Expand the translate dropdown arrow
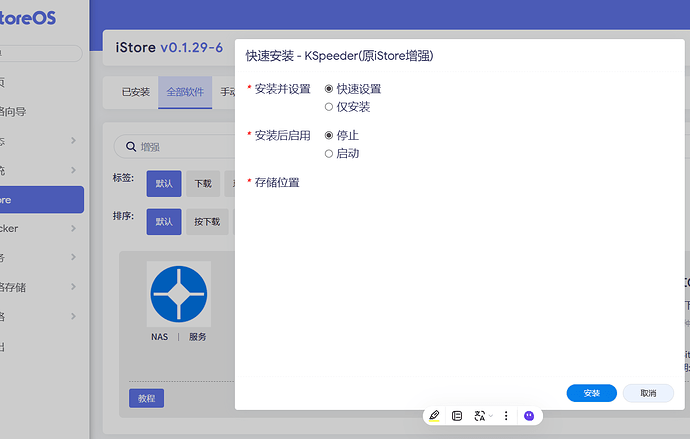 pos(491,415)
